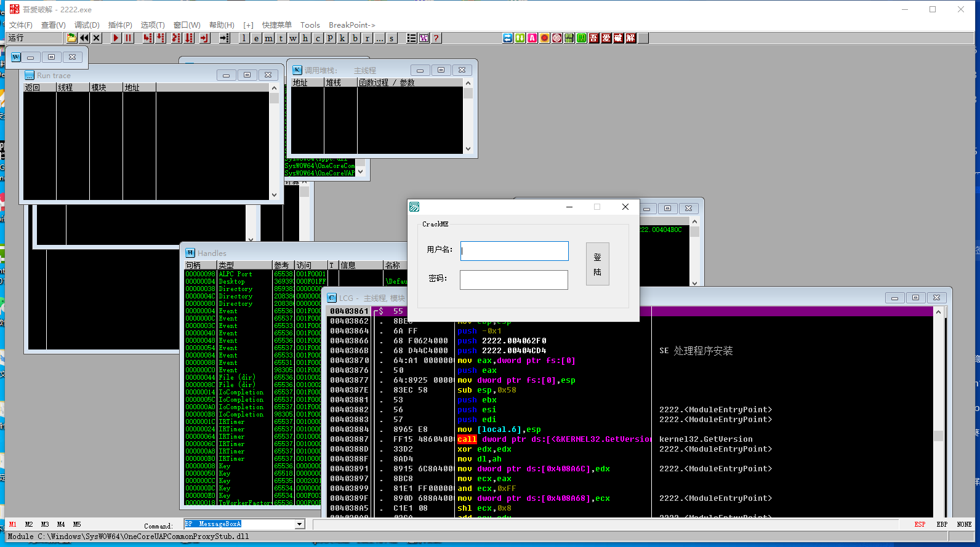Click the green window-layout plugin icon
Viewport: 980px width, 547px height.
[x=582, y=38]
